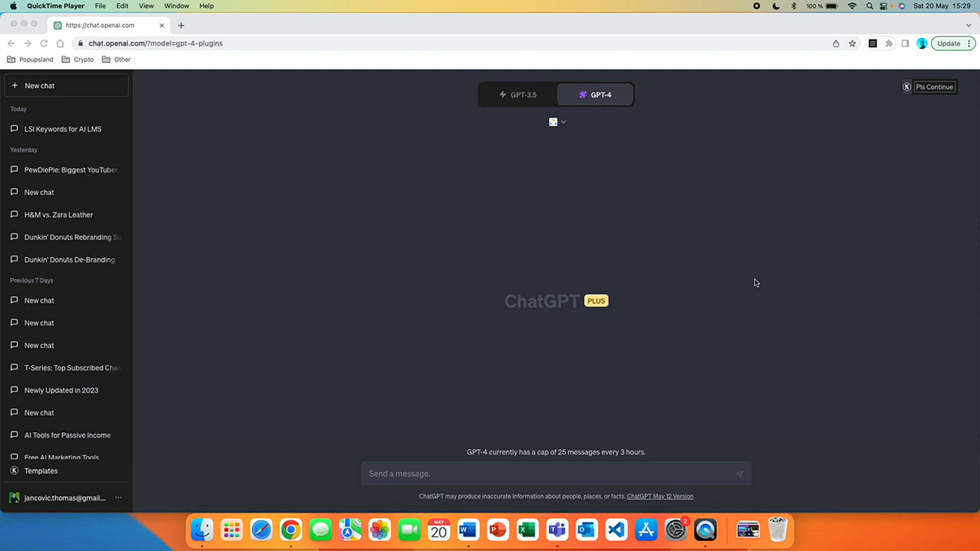Expand the tab search chevron at top right
980x551 pixels.
pyautogui.click(x=968, y=25)
